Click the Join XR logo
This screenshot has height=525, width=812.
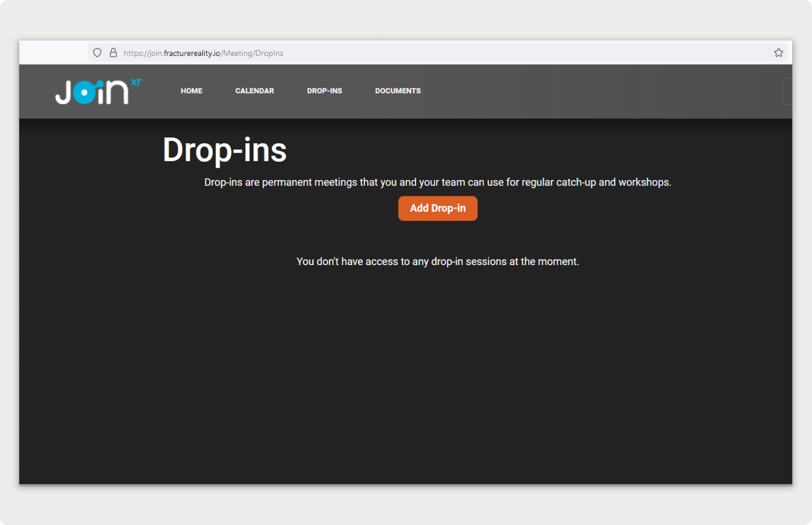(98, 92)
